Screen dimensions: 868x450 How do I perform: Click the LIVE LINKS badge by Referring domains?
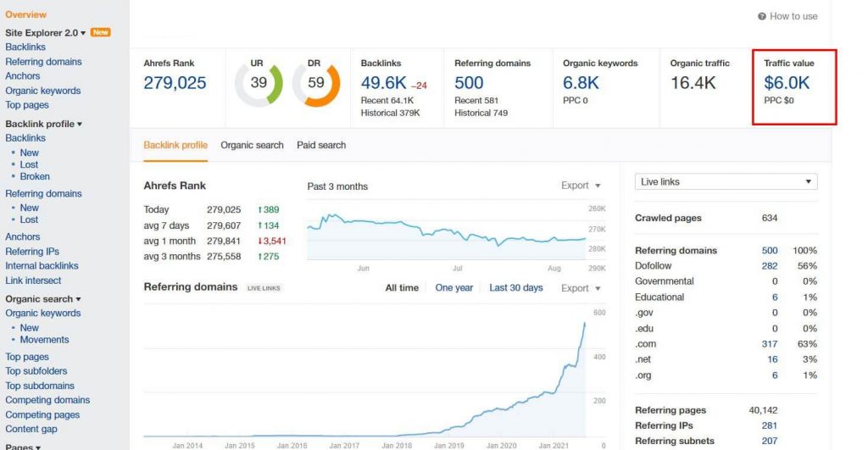pos(264,288)
